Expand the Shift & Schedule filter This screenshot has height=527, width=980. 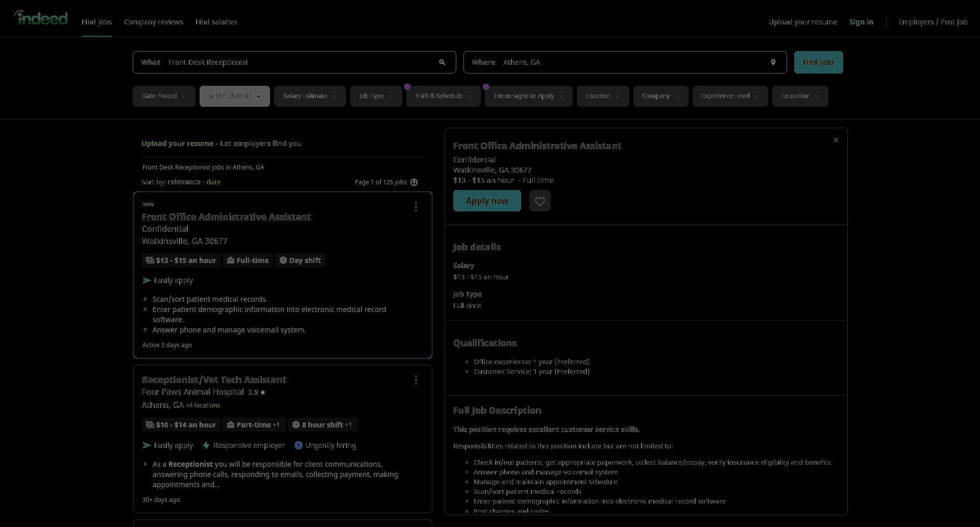[x=444, y=96]
